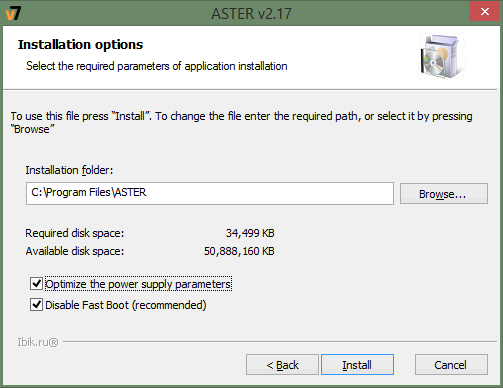Click the Required disk space label
This screenshot has height=388, width=503.
(x=75, y=233)
